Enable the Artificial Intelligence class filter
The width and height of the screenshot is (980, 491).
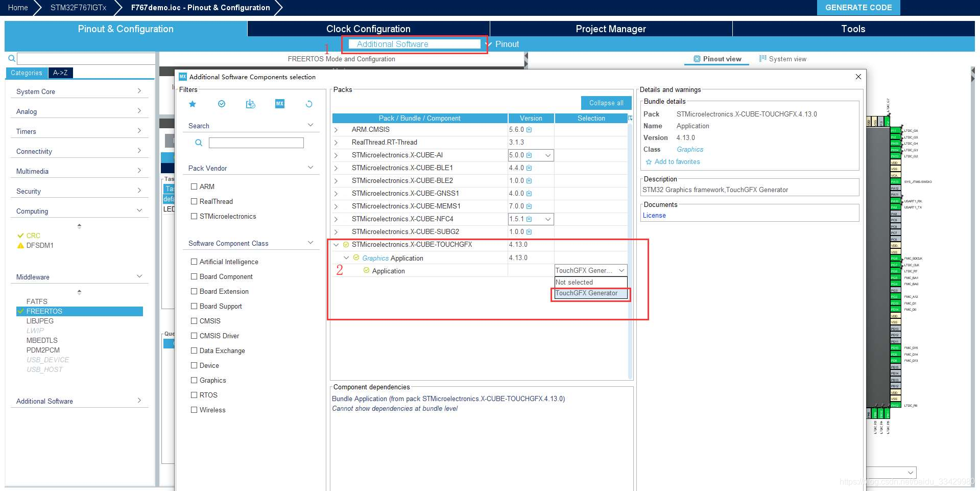coord(194,262)
